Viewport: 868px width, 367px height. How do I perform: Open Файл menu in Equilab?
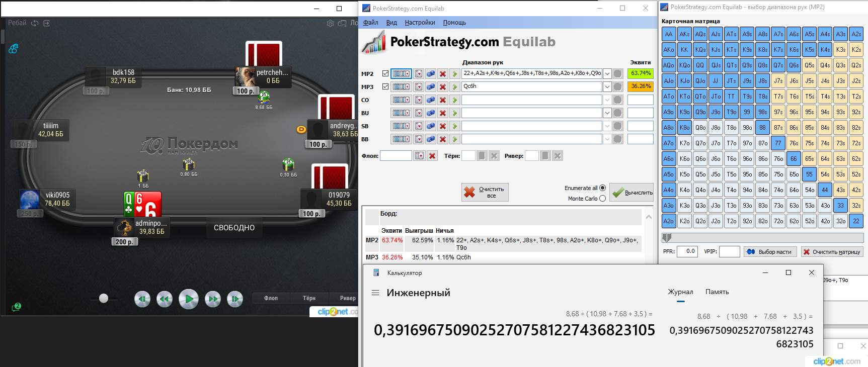click(371, 23)
